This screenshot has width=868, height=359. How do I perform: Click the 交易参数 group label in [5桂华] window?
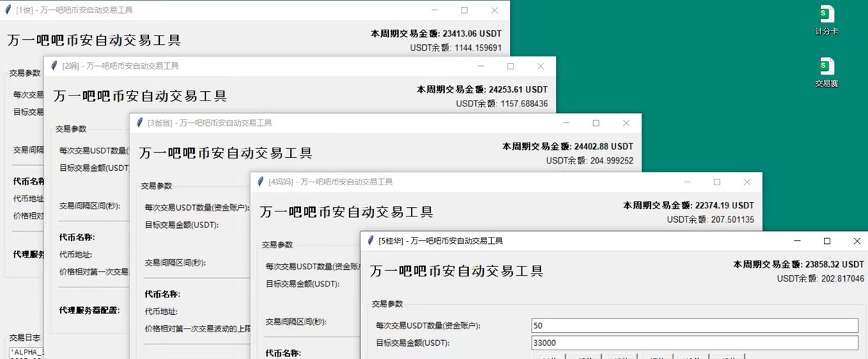click(387, 303)
